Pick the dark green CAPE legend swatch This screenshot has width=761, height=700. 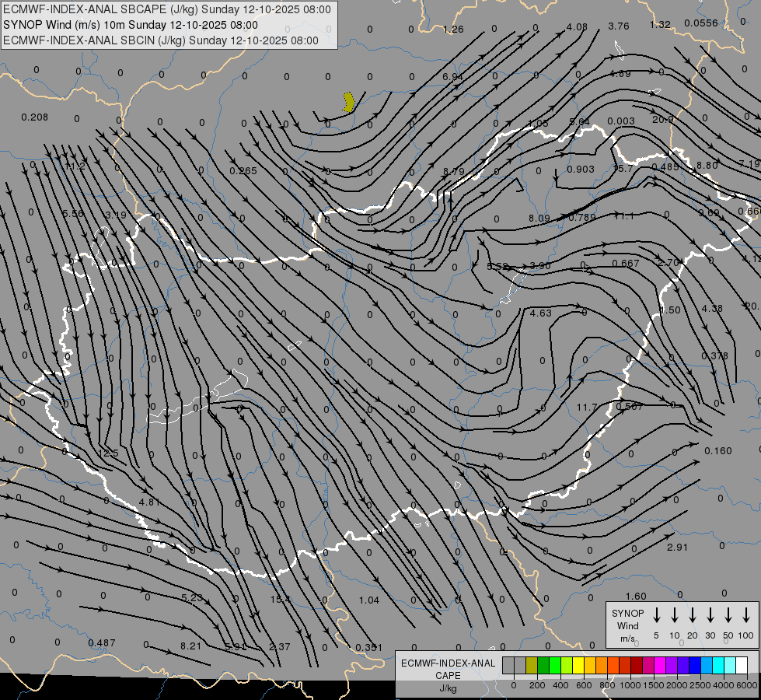click(543, 665)
